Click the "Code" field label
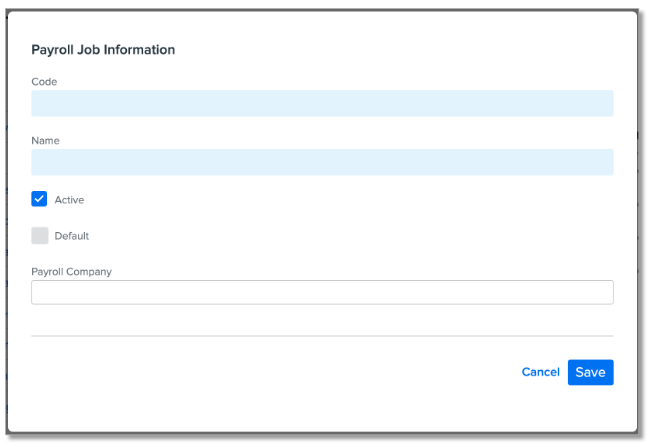 pos(44,81)
